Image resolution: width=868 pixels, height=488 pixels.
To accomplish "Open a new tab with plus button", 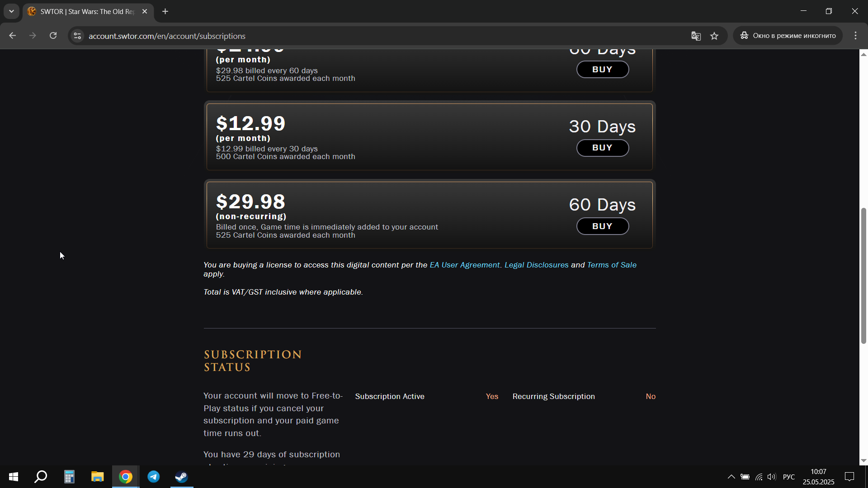I will pyautogui.click(x=165, y=12).
